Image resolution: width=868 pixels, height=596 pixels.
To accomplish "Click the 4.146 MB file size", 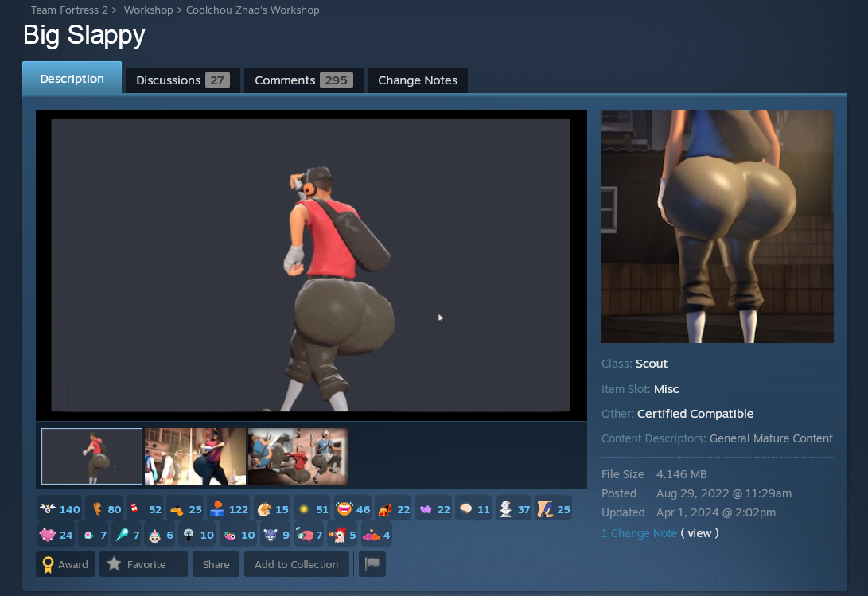I will 682,474.
